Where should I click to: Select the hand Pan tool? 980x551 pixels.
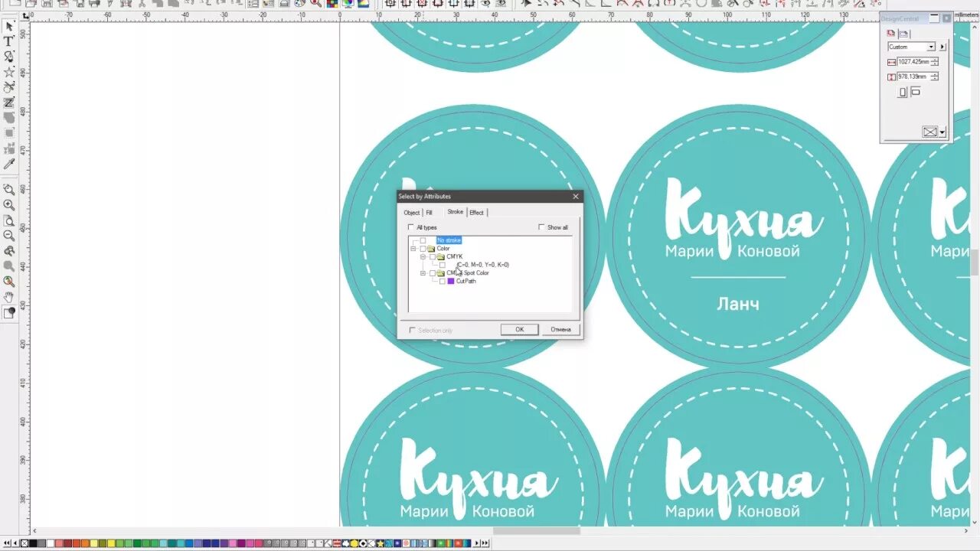click(9, 297)
